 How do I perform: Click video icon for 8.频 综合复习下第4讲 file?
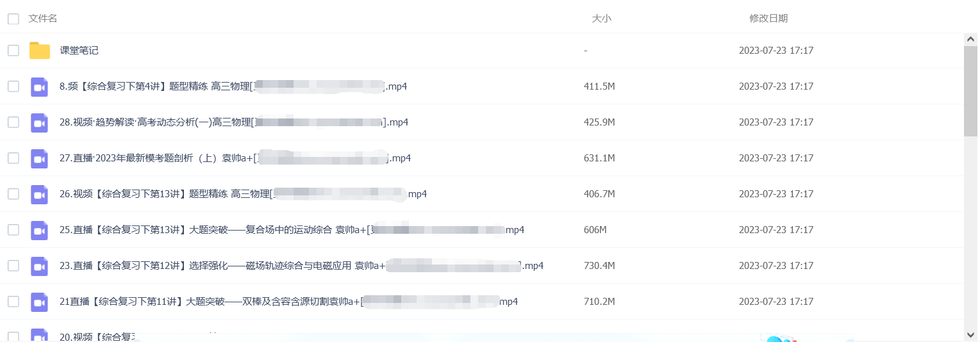click(x=40, y=86)
